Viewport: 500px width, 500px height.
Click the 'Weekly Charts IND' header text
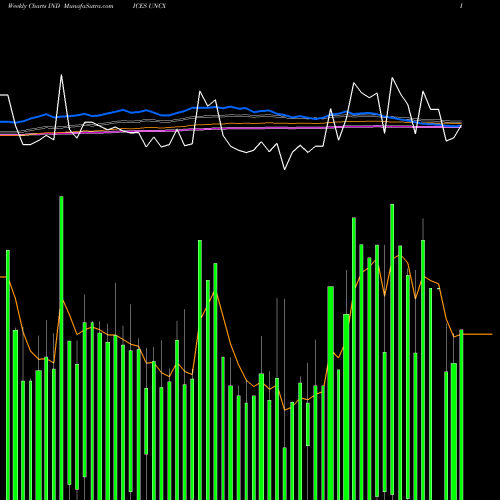(34, 6)
